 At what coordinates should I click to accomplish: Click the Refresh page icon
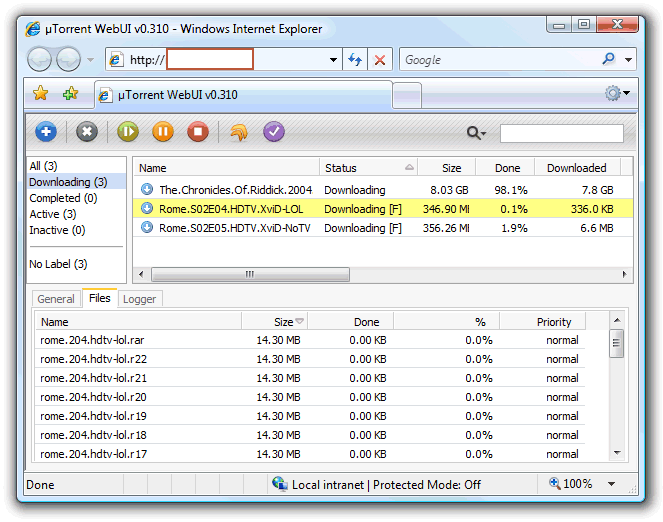(355, 60)
